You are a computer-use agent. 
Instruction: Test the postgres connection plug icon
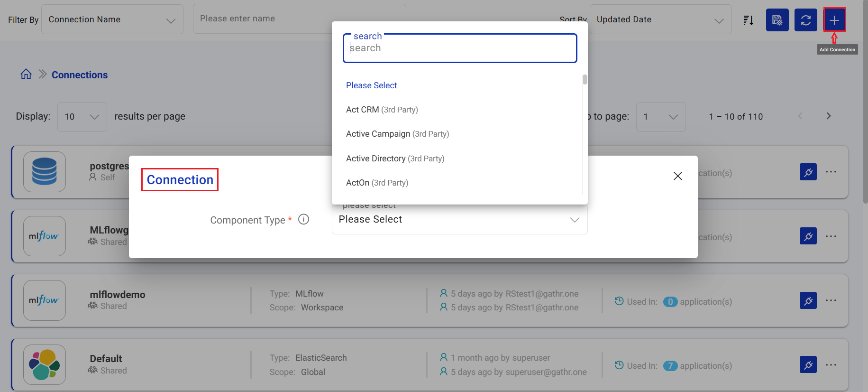808,172
